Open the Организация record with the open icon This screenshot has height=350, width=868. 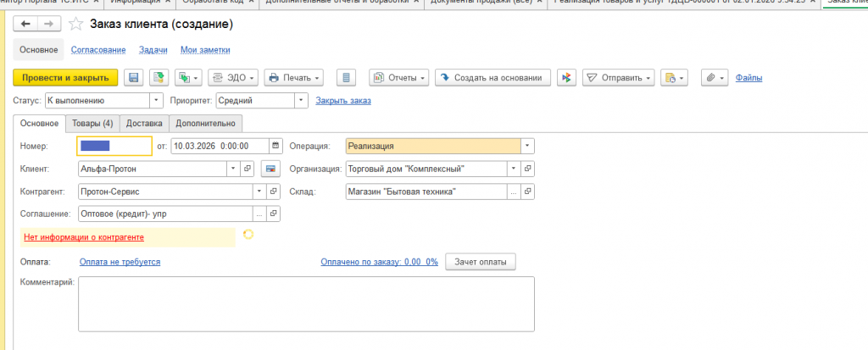[528, 169]
